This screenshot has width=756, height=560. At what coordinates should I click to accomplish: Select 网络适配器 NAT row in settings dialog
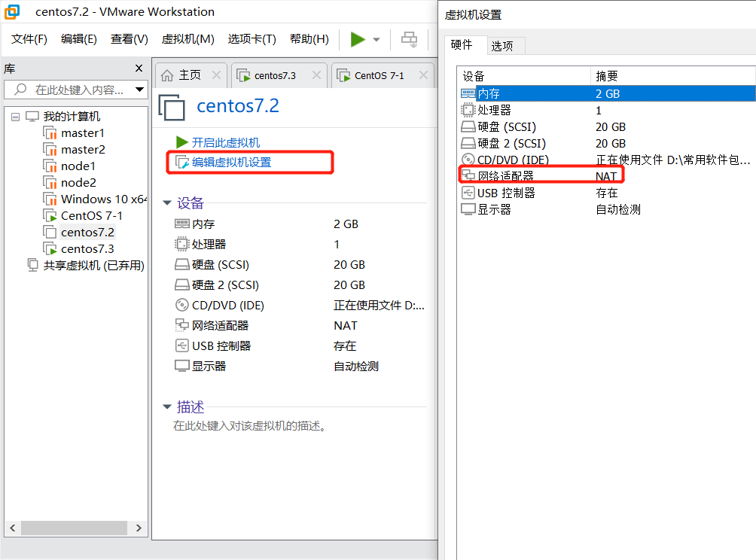(607, 176)
